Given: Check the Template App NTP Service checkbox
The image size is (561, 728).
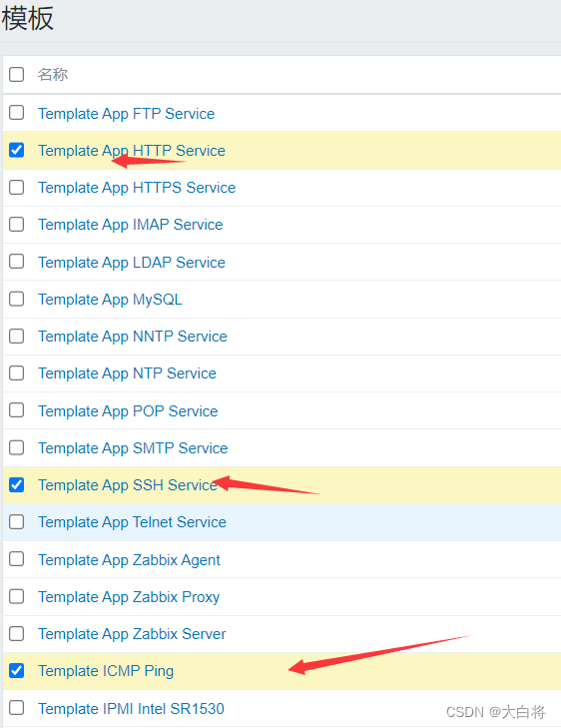Looking at the screenshot, I should [17, 372].
